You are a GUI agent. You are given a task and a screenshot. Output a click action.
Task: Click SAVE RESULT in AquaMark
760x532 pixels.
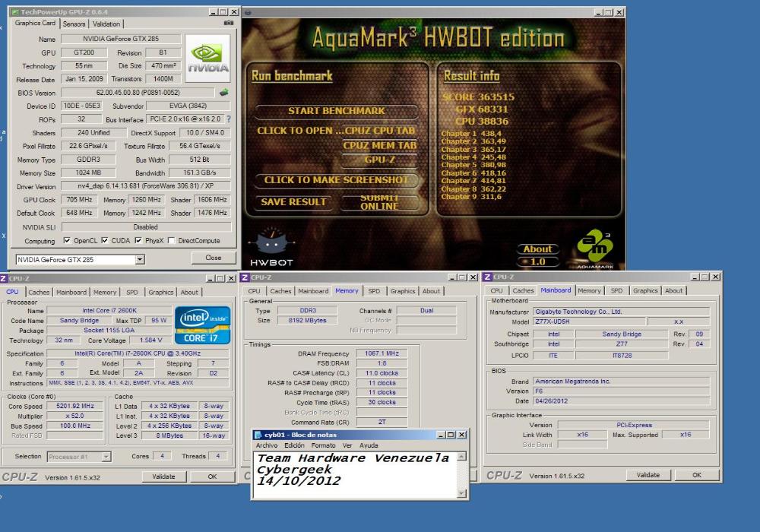pos(293,202)
